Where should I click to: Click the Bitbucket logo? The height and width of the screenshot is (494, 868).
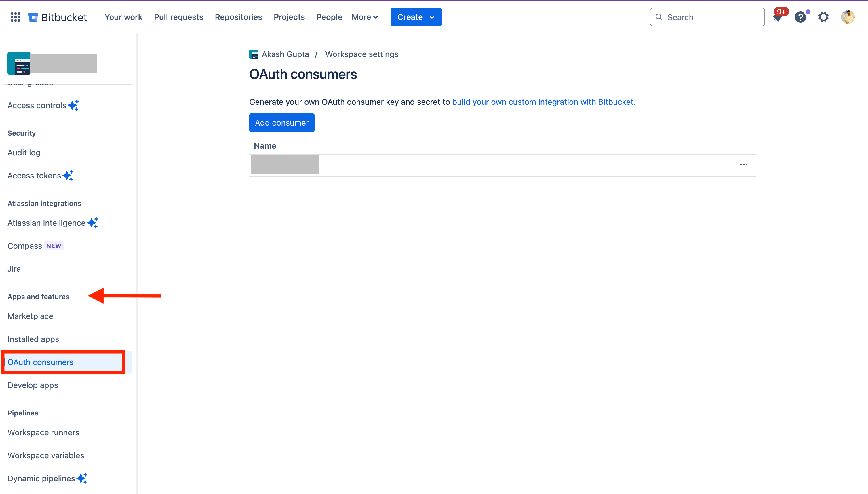coord(58,17)
